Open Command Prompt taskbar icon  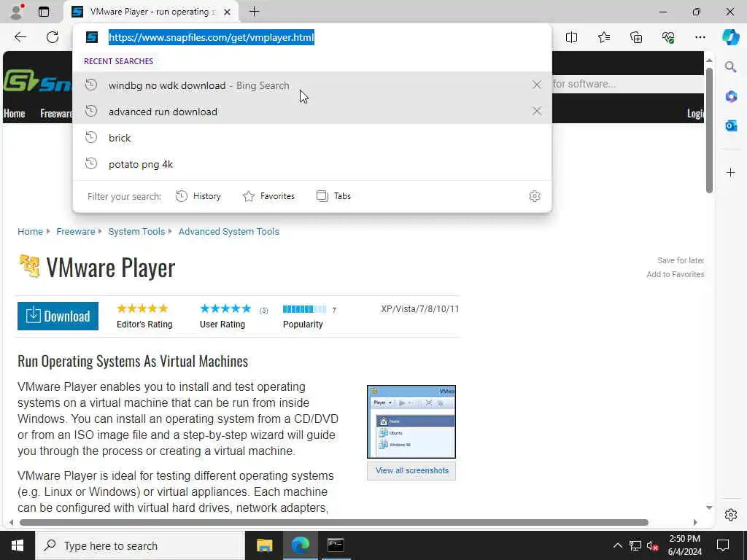click(x=336, y=545)
